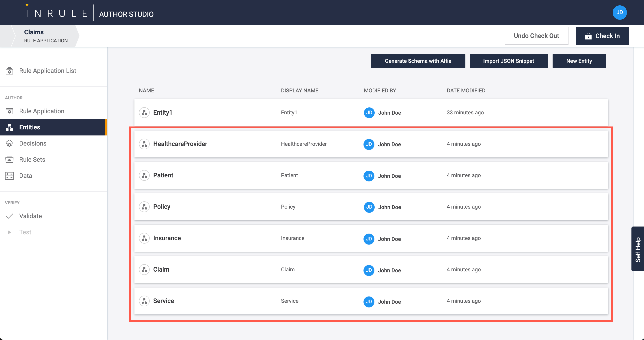The image size is (644, 340).
Task: Click the Entities sidebar icon
Action: 9,127
